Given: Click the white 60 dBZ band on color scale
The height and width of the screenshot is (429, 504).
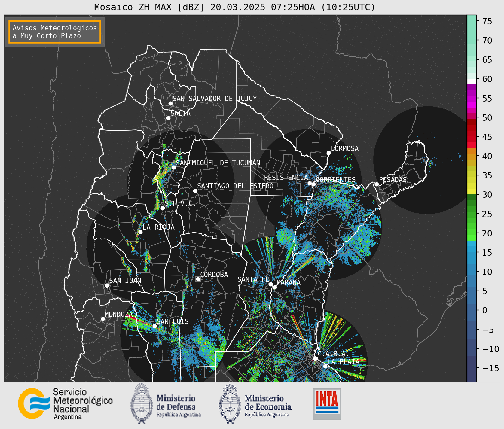Looking at the screenshot, I should point(472,81).
